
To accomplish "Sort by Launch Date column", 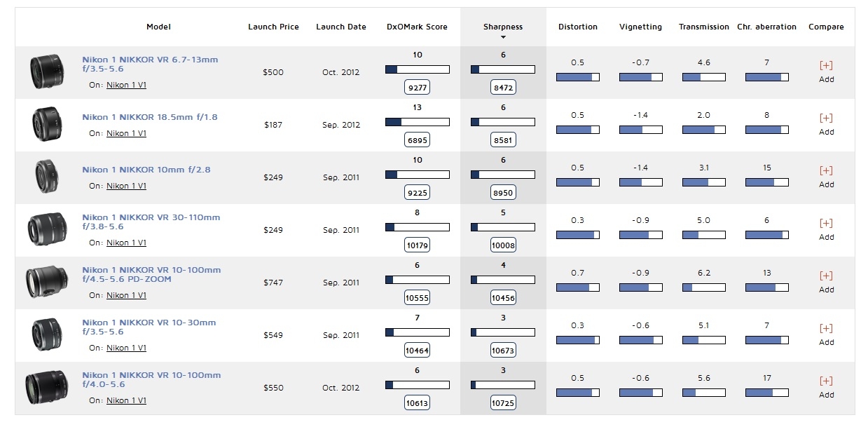I will [x=341, y=27].
